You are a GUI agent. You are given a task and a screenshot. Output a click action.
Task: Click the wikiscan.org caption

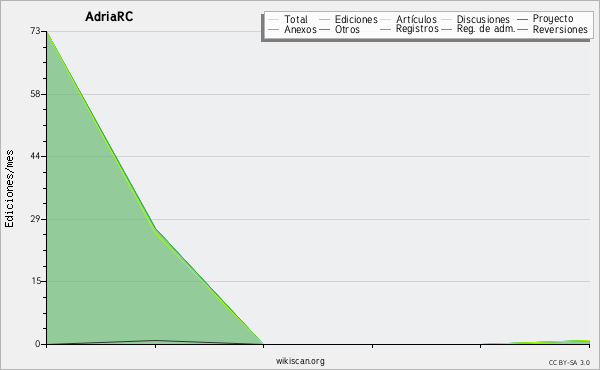point(300,361)
